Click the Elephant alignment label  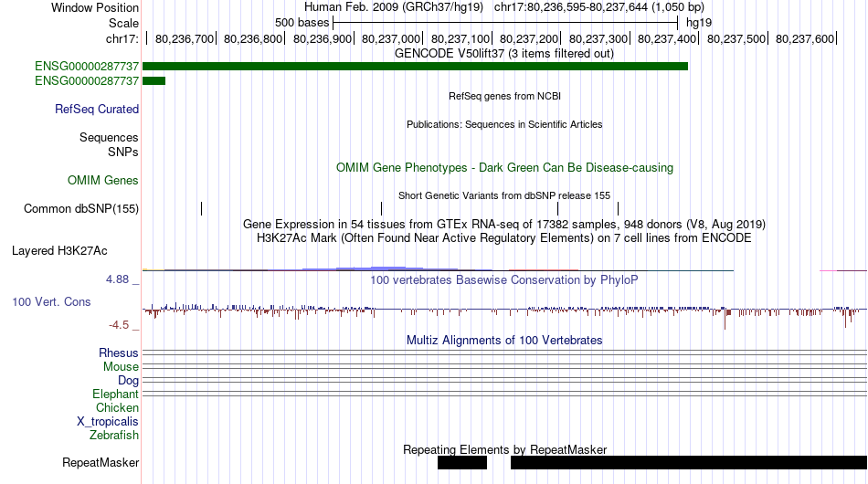pyautogui.click(x=115, y=394)
